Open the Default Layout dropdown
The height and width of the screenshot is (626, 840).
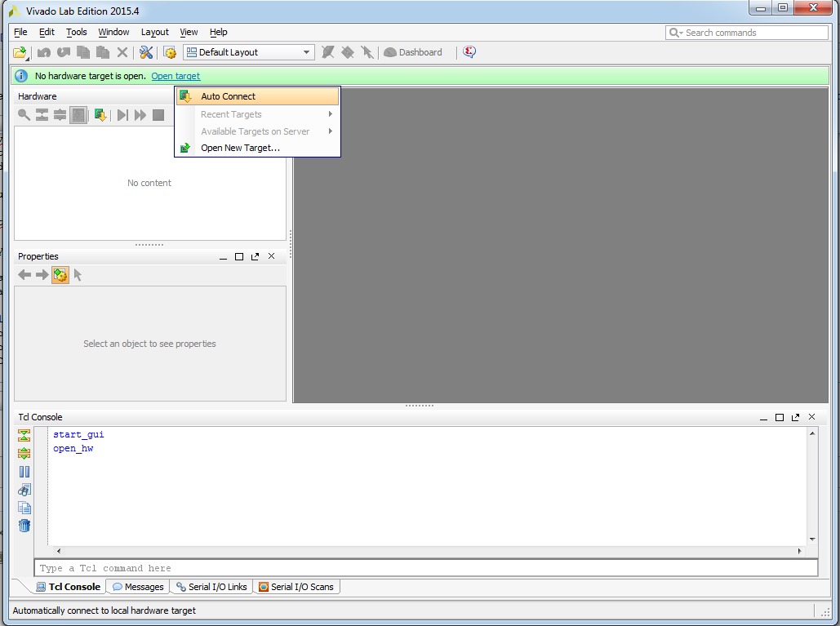tap(248, 52)
